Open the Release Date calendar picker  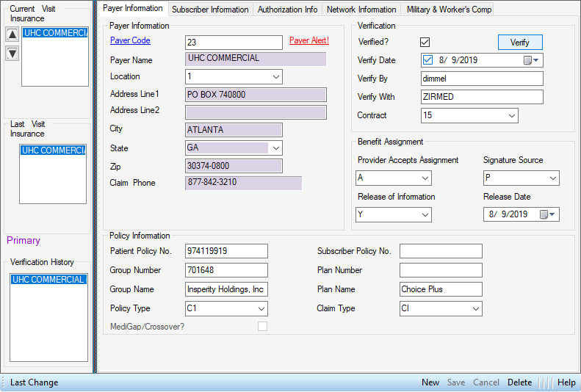(x=548, y=214)
